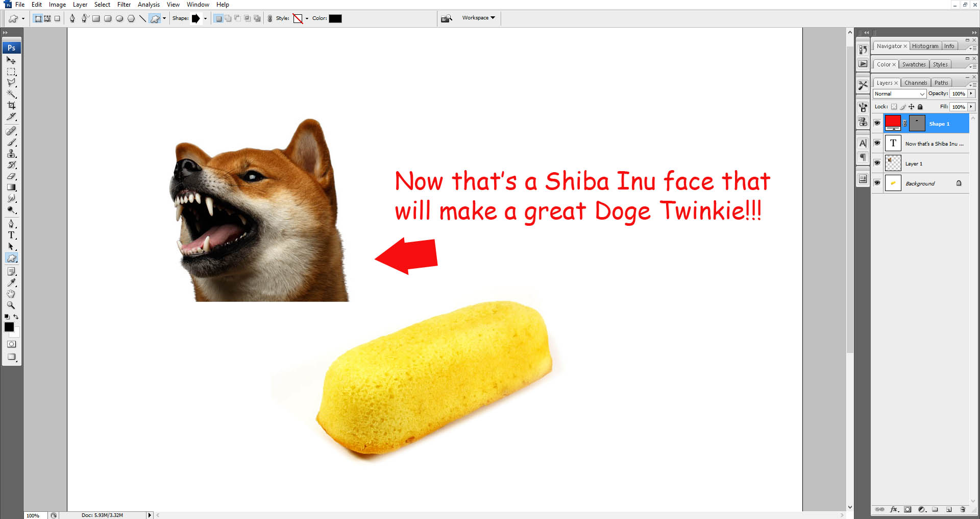980x519 pixels.
Task: Toggle lock position
Action: (x=911, y=107)
